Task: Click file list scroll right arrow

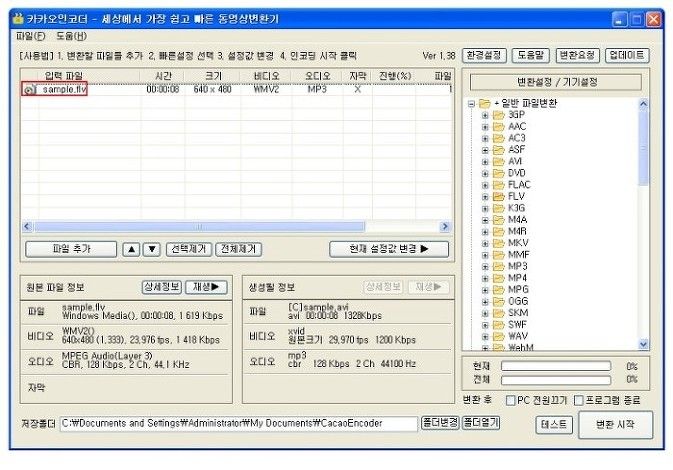Action: [x=445, y=227]
